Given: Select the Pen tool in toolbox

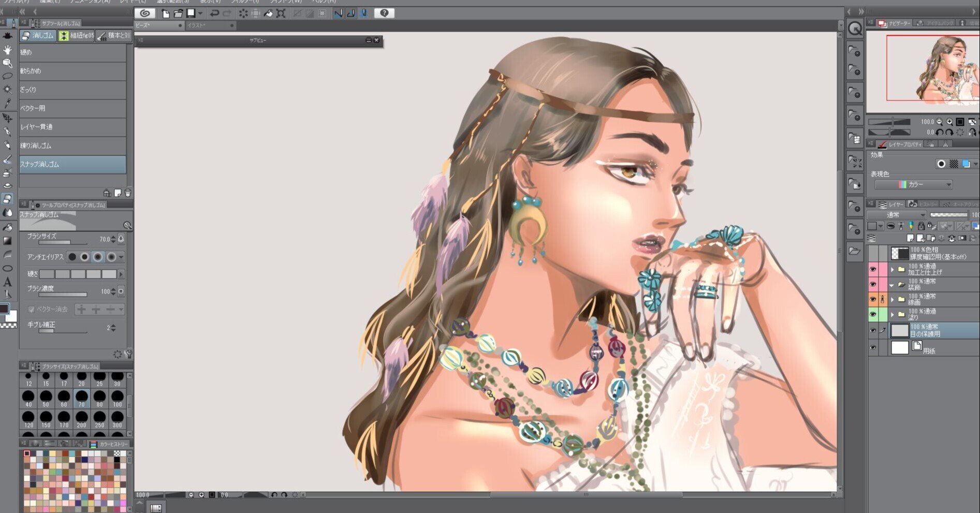Looking at the screenshot, I should coord(7,131).
